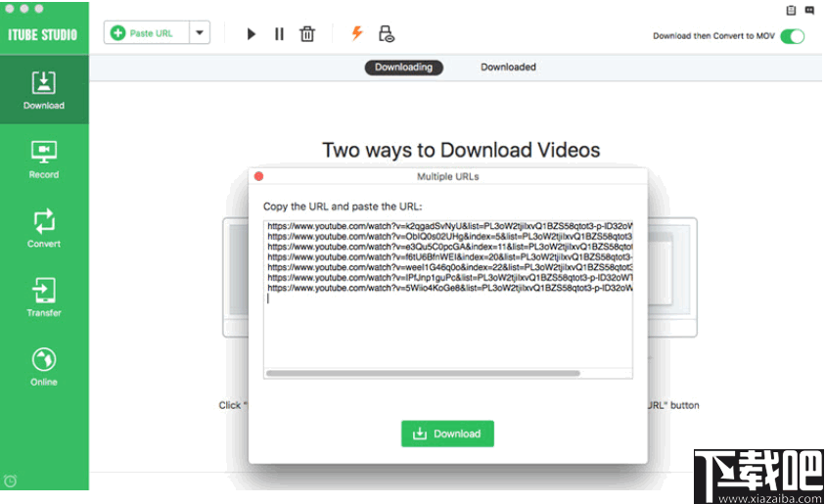Select the URL line containing 5Wiio4KoGe8
This screenshot has width=826, height=504.
(x=450, y=288)
